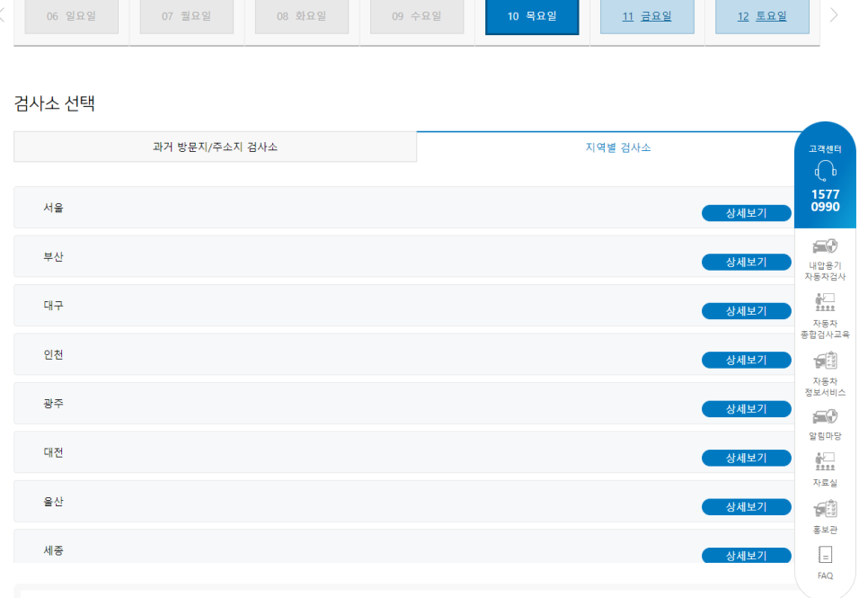Click the customer center headset icon
868x598 pixels.
[x=826, y=171]
